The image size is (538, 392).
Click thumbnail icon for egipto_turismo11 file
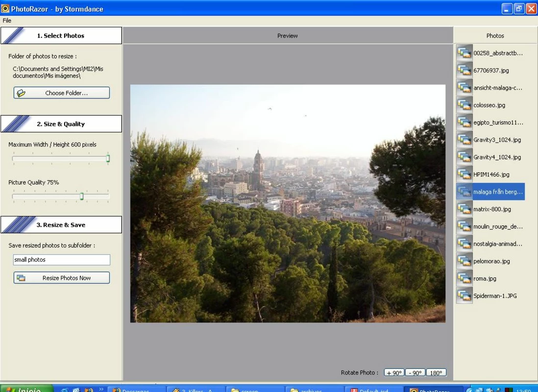coord(464,122)
